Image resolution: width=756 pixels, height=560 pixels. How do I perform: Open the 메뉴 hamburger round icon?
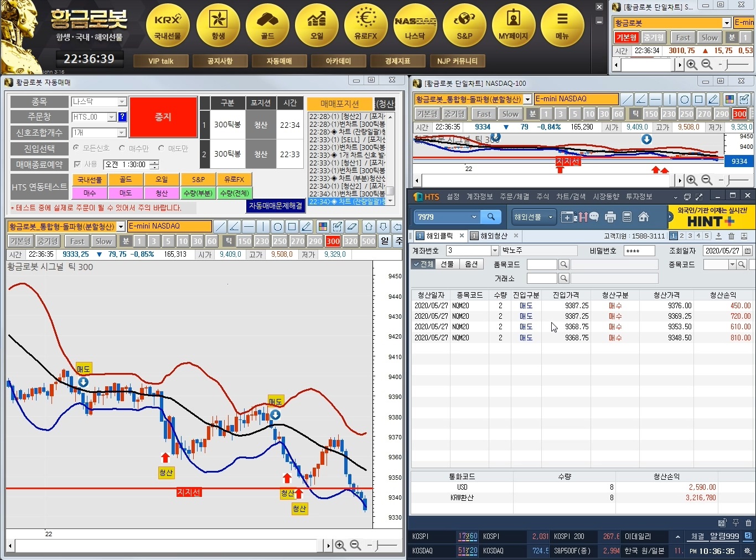click(562, 25)
